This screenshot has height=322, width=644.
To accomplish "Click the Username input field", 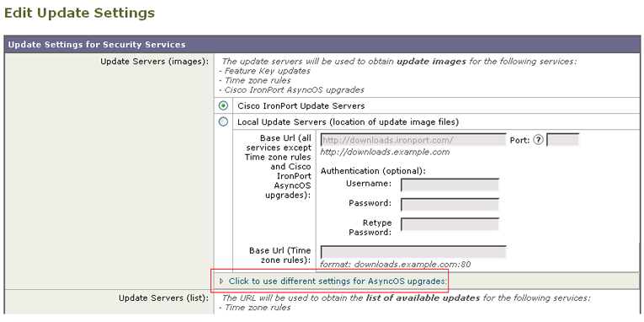I will coord(450,185).
